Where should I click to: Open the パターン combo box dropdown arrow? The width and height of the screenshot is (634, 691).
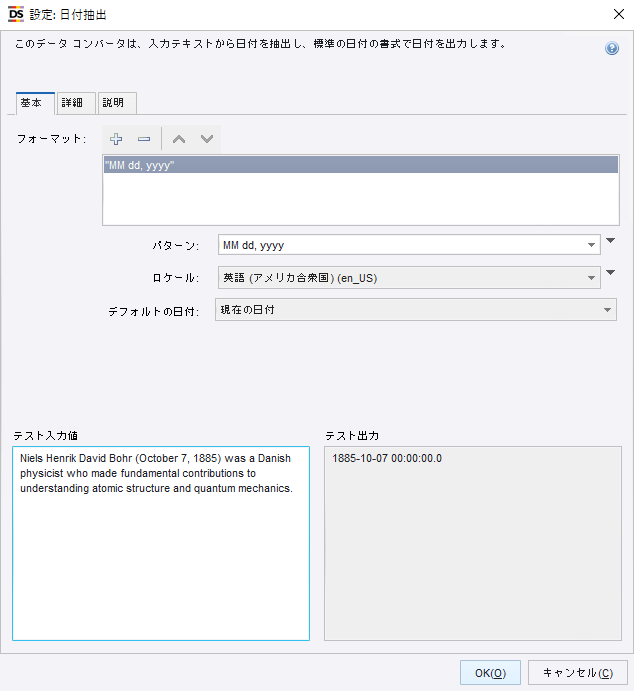click(592, 245)
